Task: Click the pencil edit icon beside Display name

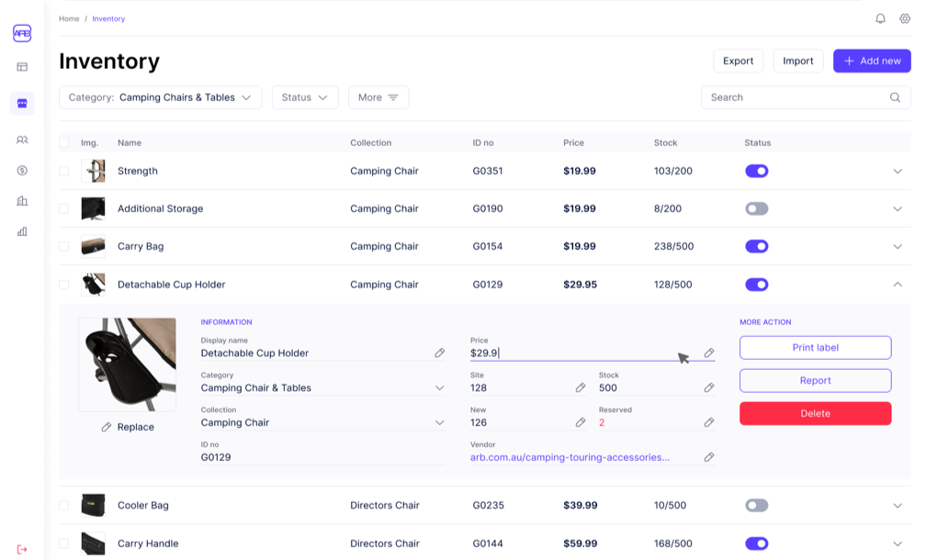Action: point(440,353)
